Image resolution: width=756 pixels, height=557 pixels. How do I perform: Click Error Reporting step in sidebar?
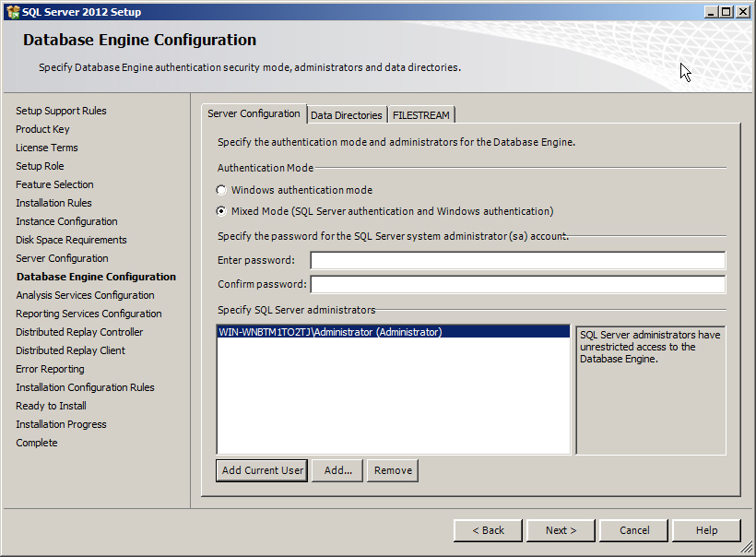click(50, 369)
